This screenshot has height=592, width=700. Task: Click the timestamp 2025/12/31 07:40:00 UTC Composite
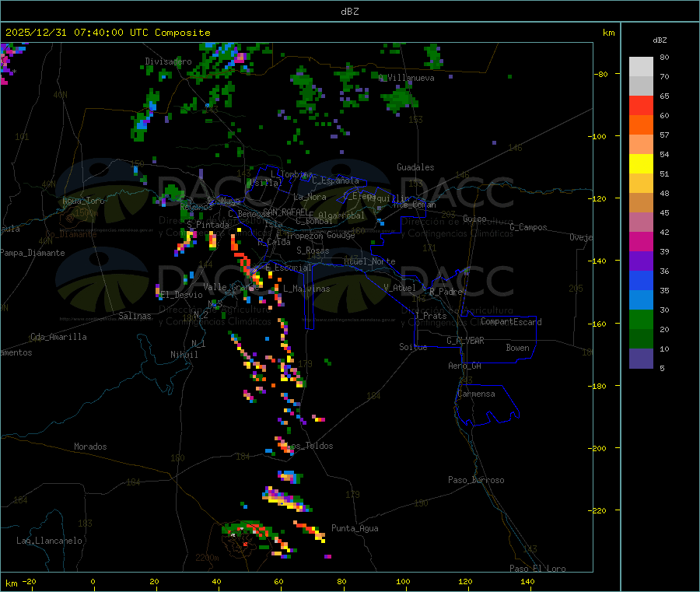pyautogui.click(x=107, y=33)
